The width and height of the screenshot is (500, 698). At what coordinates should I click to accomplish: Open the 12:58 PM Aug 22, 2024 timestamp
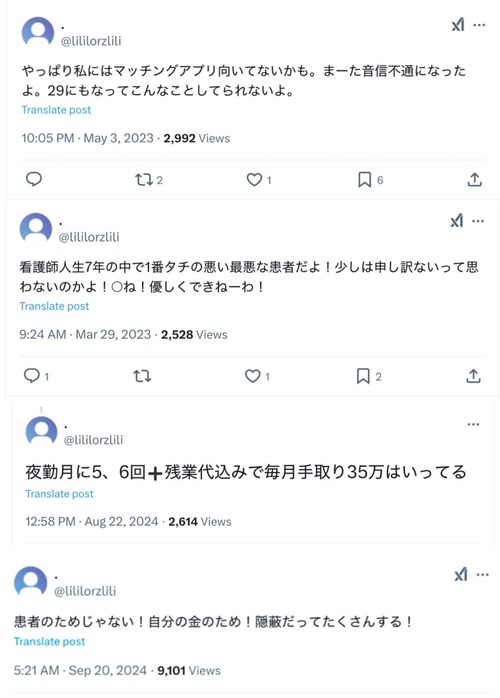pos(92,521)
